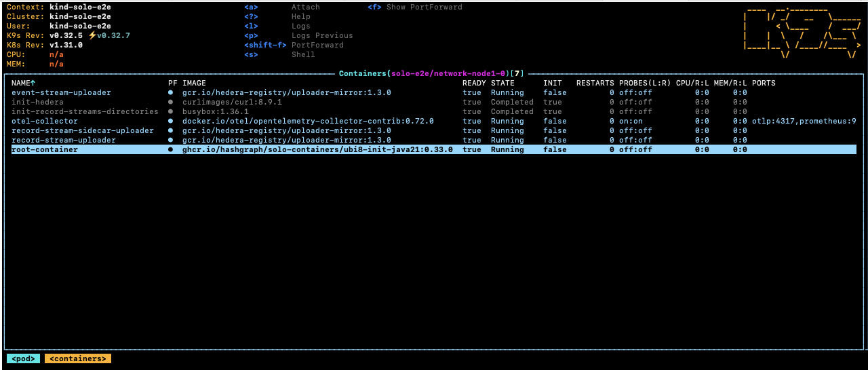Image resolution: width=868 pixels, height=370 pixels.
Task: Click the Logs Previous shortcut
Action: coord(321,35)
